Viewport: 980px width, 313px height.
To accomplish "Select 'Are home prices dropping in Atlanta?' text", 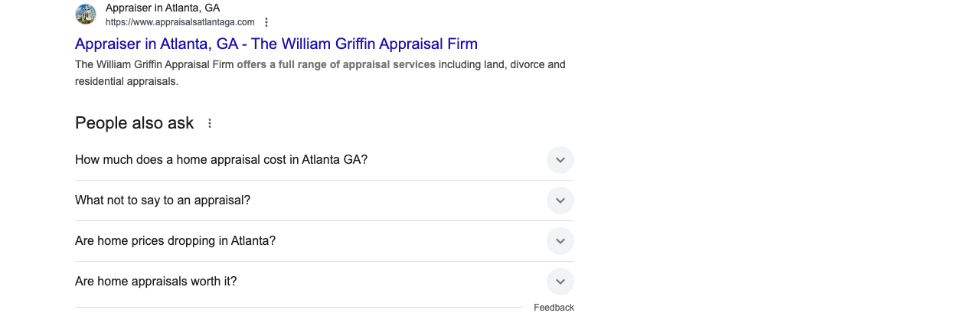I will (x=175, y=241).
